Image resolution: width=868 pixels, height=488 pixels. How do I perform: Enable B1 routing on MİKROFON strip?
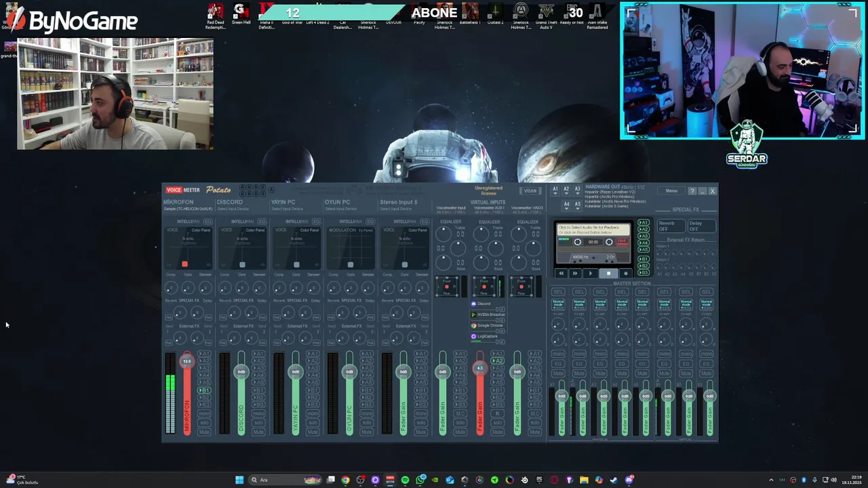[x=204, y=391]
